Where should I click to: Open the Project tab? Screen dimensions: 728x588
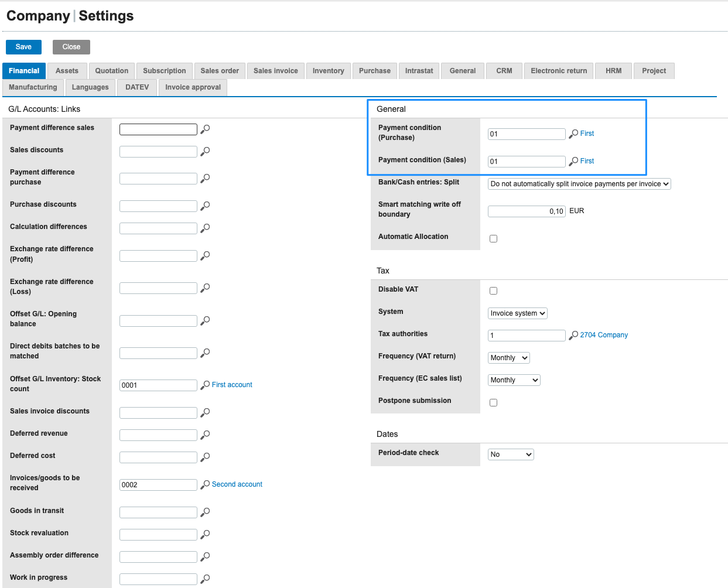click(x=654, y=71)
